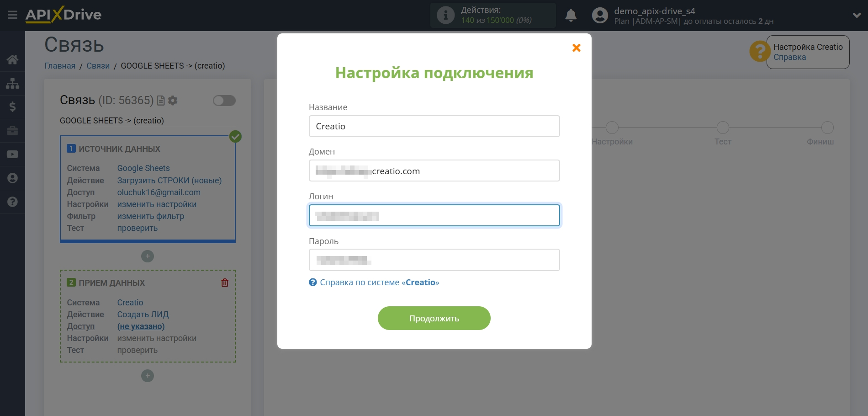Open Справка по системе Creatio link
868x416 pixels.
click(379, 283)
